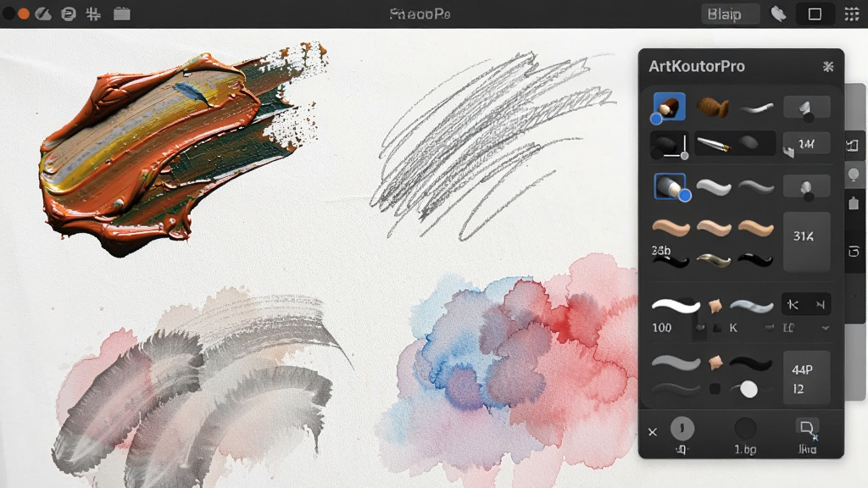Choose the glossy black stroke right of the gold one
Screen dimensions: 868x488
click(755, 259)
